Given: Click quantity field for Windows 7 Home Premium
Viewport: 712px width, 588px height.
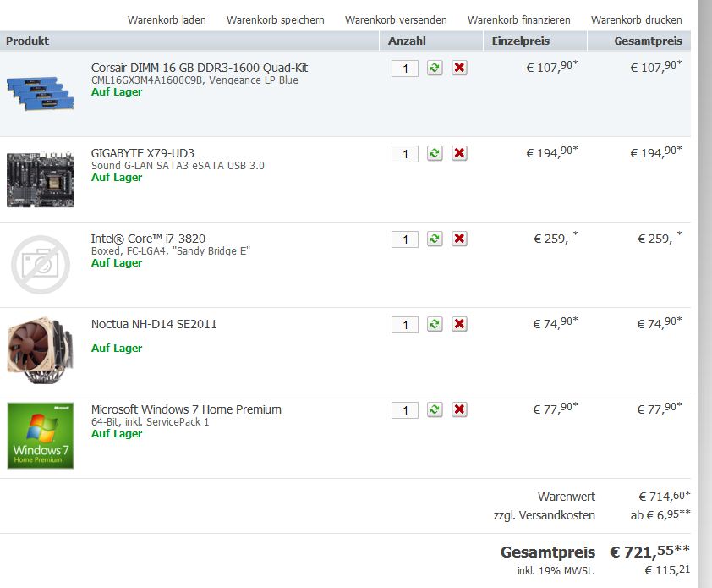Looking at the screenshot, I should [x=405, y=410].
